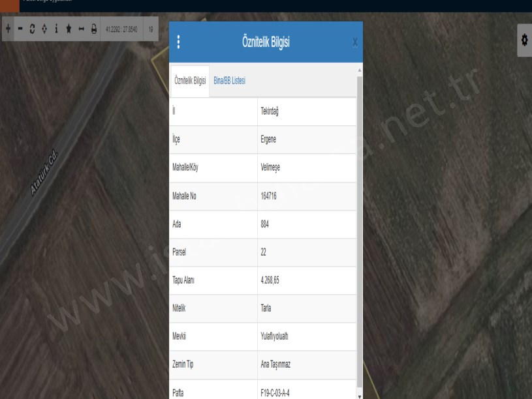Click the zoom in plus icon
Viewport: 532px width, 399px height.
coord(8,30)
